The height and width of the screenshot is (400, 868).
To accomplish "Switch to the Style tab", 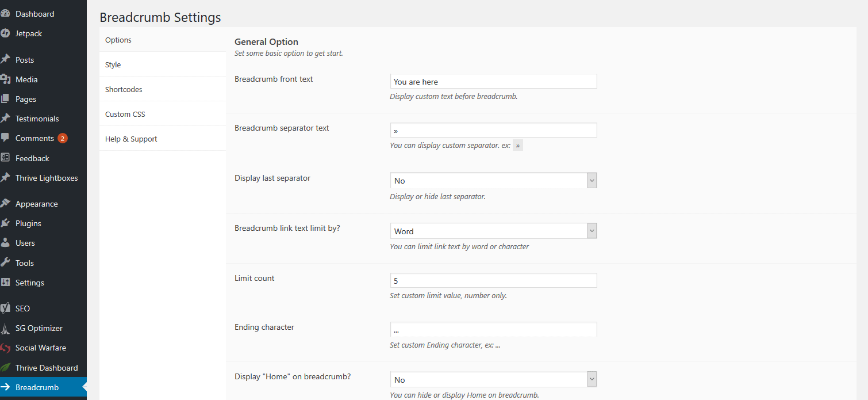I will 113,64.
